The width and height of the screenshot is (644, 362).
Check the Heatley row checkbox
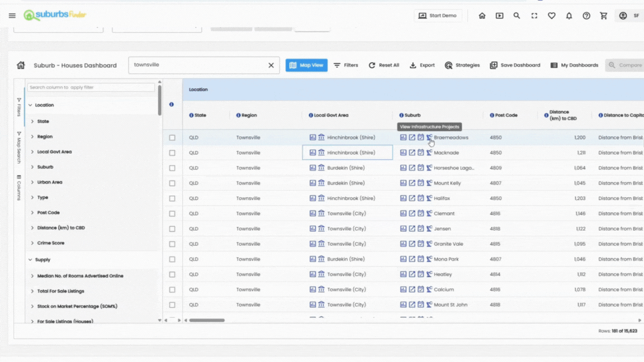tap(172, 274)
